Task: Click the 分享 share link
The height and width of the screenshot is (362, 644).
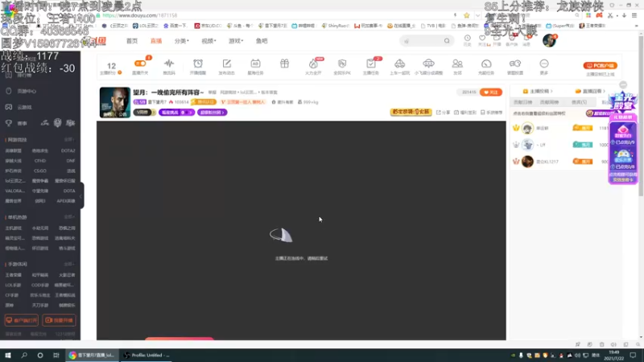Action: coord(443,112)
